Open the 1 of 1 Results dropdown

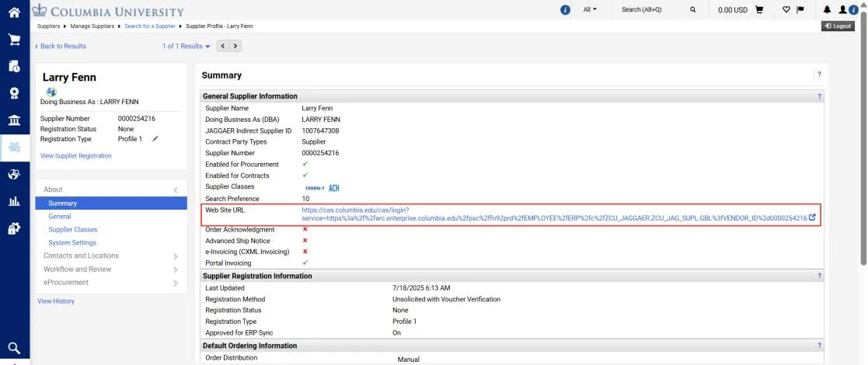pyautogui.click(x=186, y=47)
